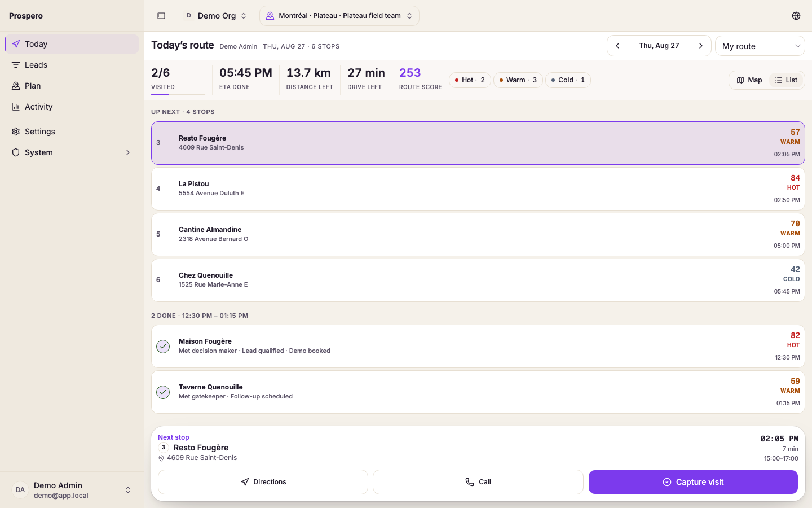Click the map pin icon near 4609 Rue Saint-Denis
Screen dimensions: 812x508
(161, 458)
